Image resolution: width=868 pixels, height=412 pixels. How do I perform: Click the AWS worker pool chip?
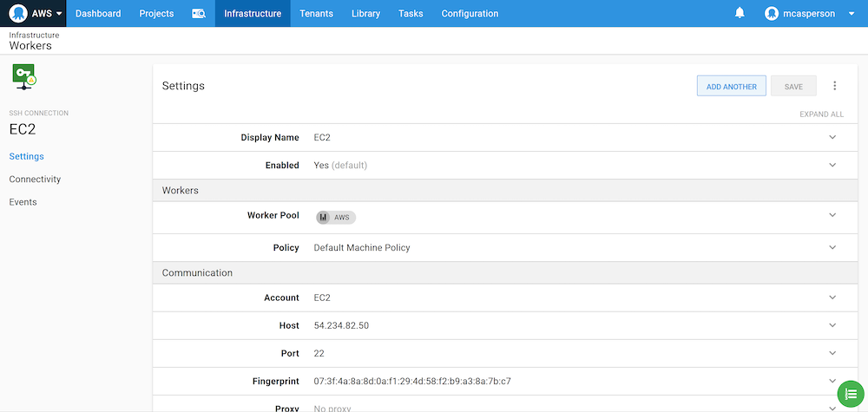(x=336, y=217)
